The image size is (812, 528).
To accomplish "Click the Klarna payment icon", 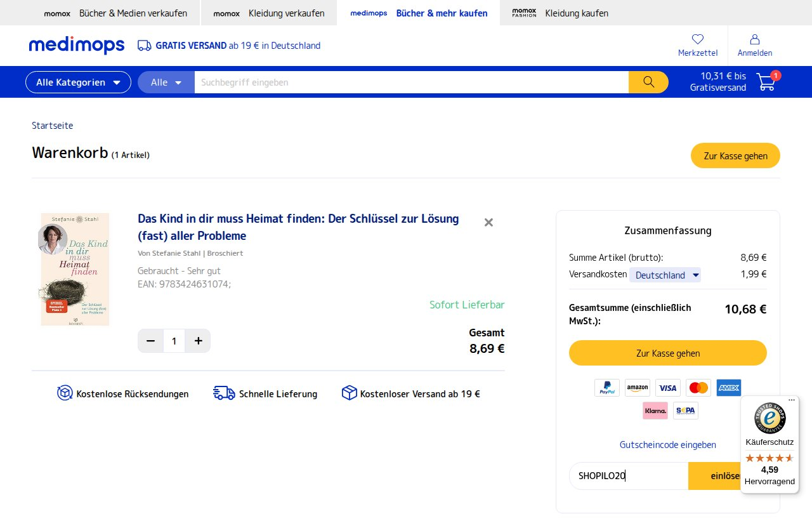I will 655,411.
